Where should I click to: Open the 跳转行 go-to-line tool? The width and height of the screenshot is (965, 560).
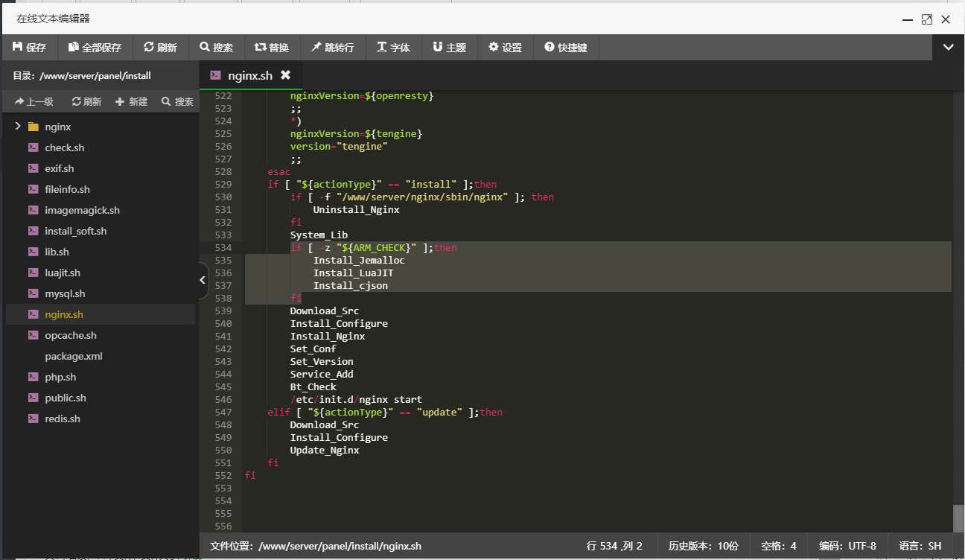332,48
